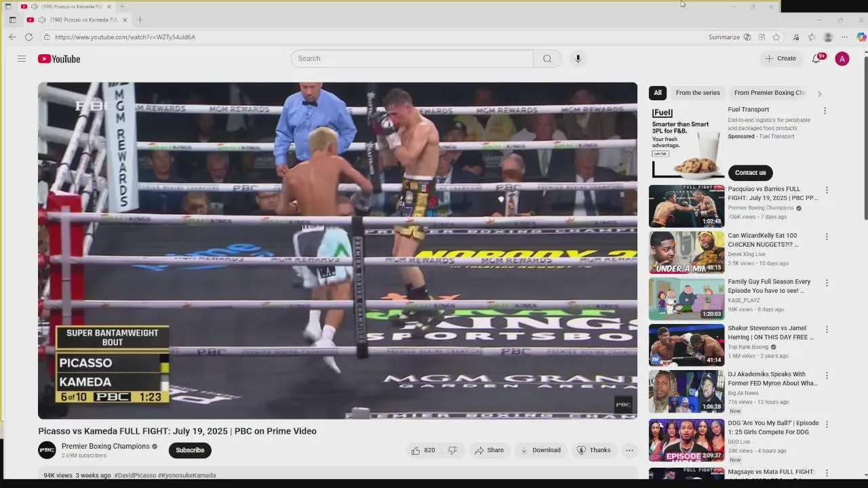Dislike the video with thumbs down
The width and height of the screenshot is (868, 488).
[x=452, y=450]
